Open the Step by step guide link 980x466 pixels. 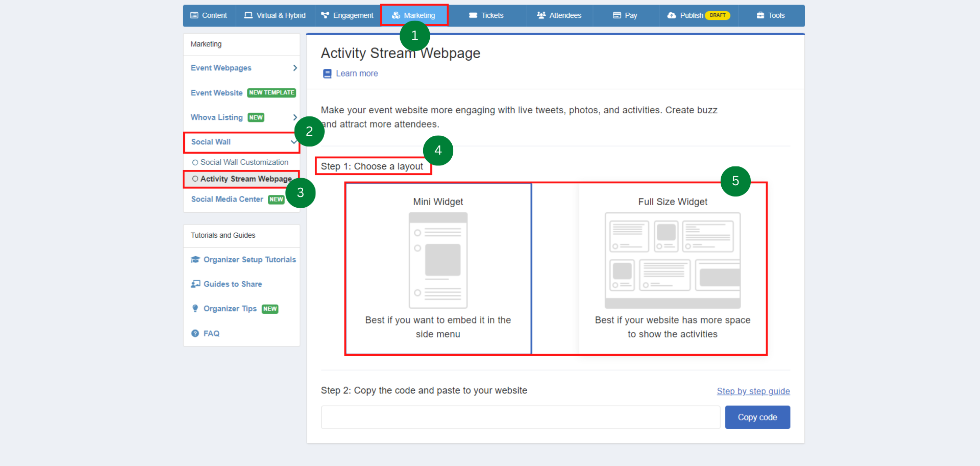coord(753,391)
